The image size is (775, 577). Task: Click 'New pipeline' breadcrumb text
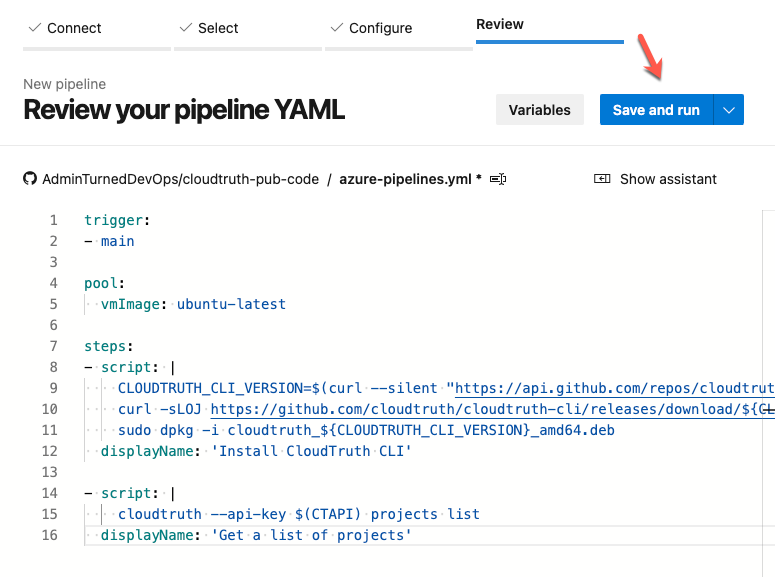pos(65,84)
